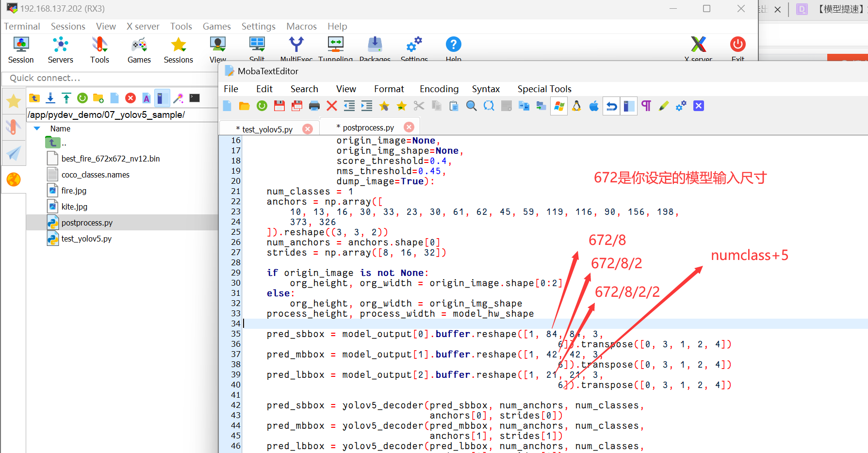Viewport: 868px width, 453px height.
Task: Create new document in MobaTextEditor toolbar
Action: click(x=227, y=106)
